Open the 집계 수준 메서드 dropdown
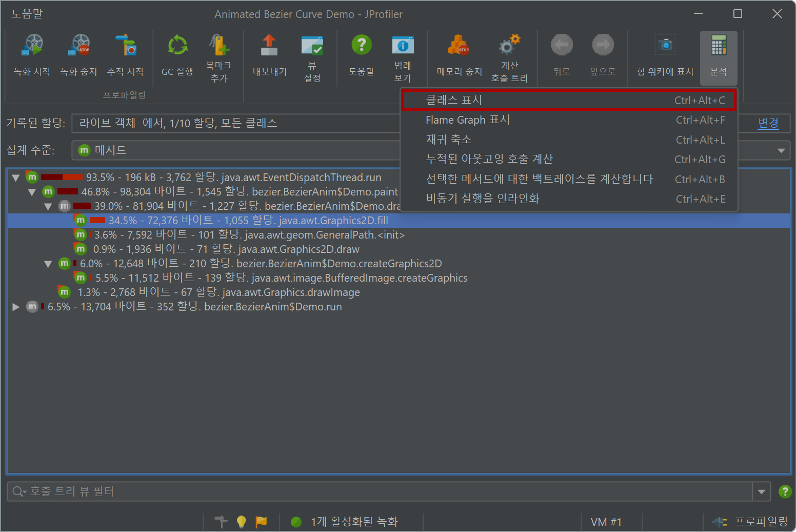The image size is (796, 532). tap(781, 150)
